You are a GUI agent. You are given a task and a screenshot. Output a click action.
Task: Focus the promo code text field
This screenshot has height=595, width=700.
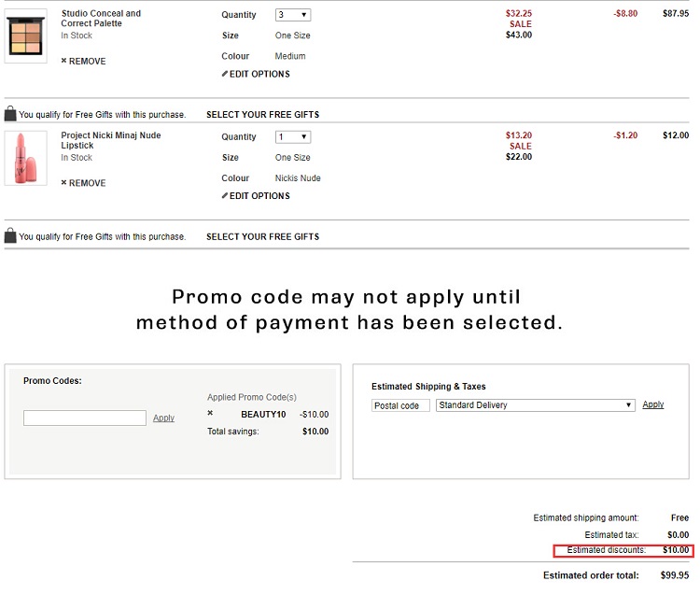tap(85, 418)
